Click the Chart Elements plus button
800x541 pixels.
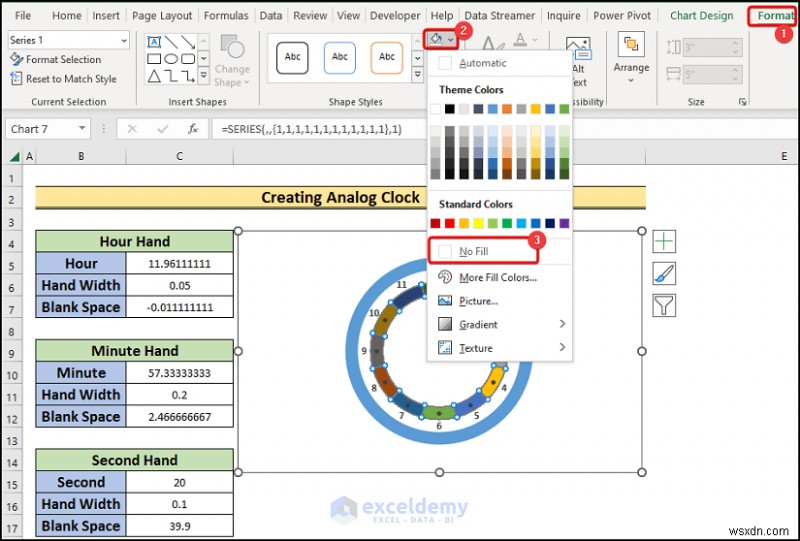point(664,241)
